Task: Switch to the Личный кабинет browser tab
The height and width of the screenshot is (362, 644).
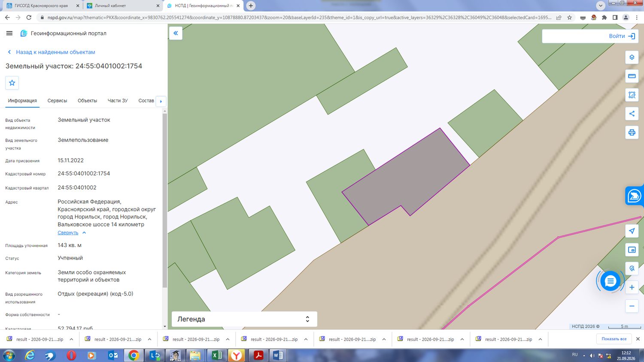Action: pos(122,6)
